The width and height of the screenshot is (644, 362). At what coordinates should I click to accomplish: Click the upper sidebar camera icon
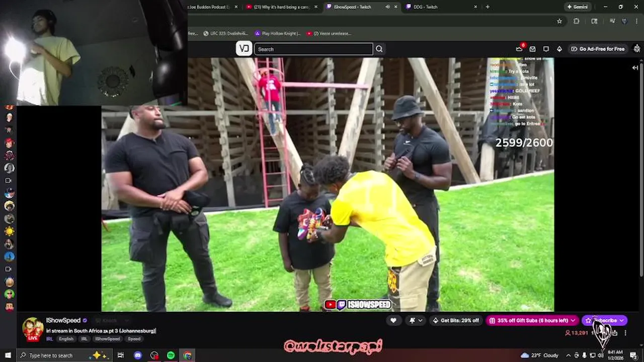(x=9, y=180)
